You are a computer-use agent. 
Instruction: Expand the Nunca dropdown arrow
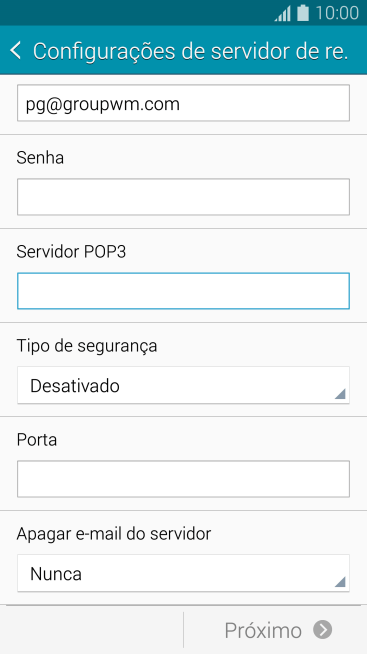tap(340, 581)
